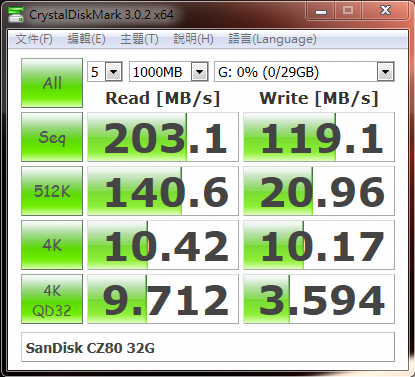Start the 4K QD32 test
This screenshot has height=377, width=415.
pyautogui.click(x=52, y=299)
